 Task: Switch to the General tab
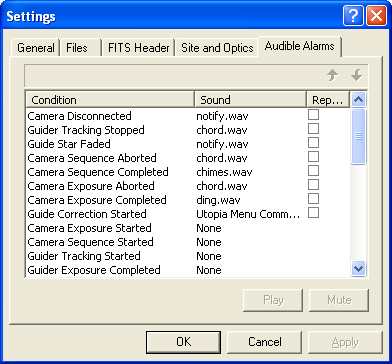point(36,48)
